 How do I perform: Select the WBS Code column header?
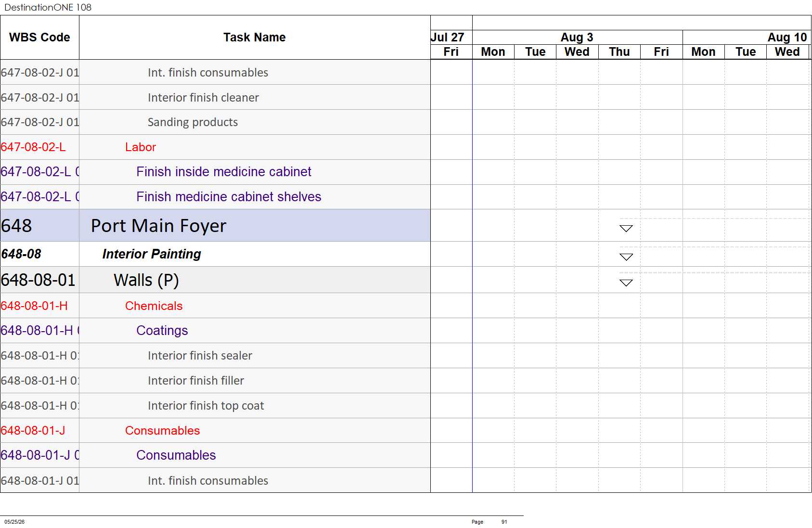[39, 38]
